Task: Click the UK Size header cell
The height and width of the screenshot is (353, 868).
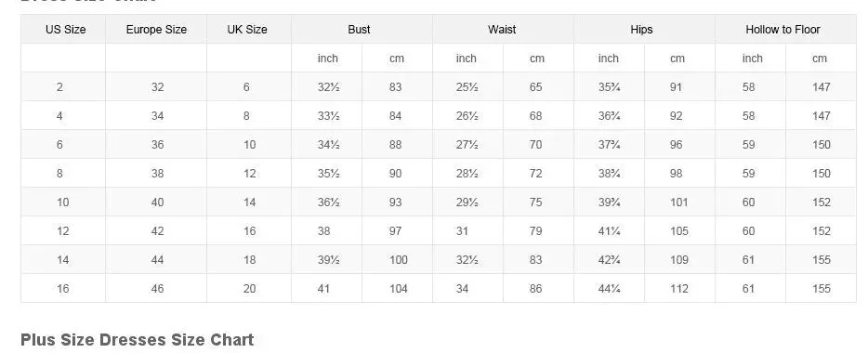Action: click(247, 30)
